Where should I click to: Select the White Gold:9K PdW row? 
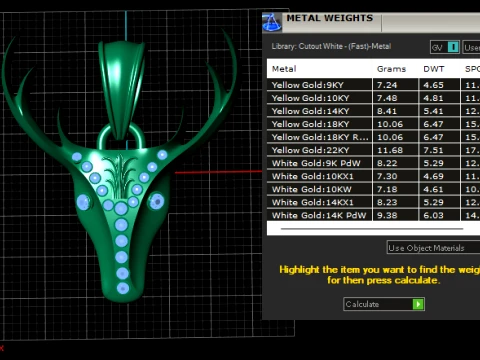[x=373, y=163]
